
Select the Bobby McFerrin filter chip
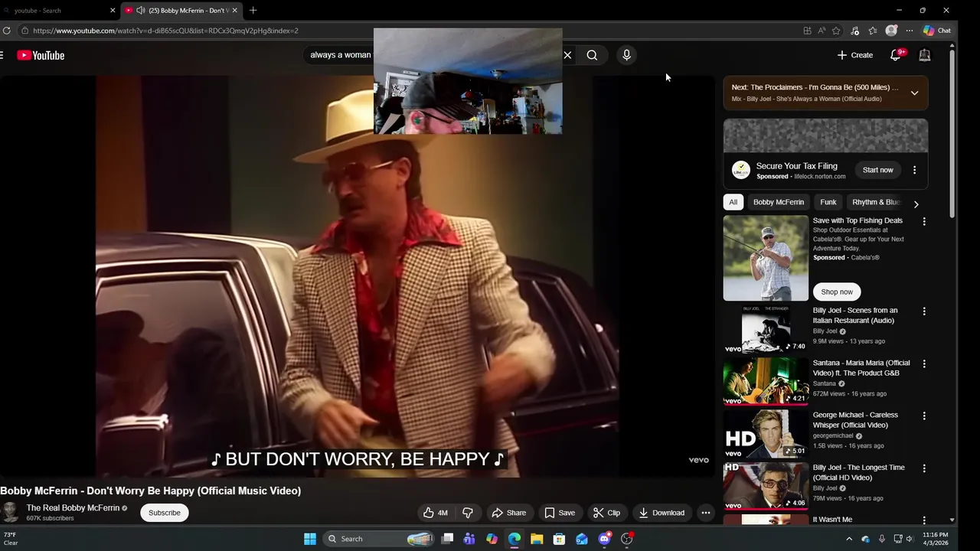tap(778, 202)
